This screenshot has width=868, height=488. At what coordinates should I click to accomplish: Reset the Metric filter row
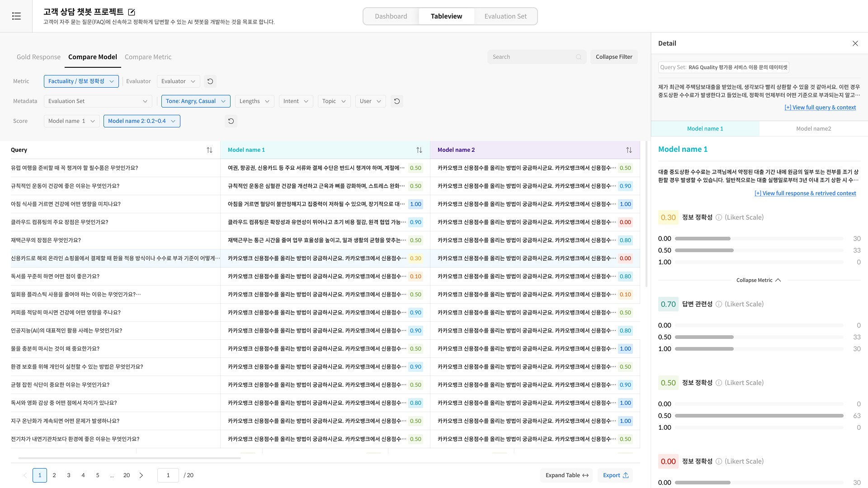tap(210, 81)
